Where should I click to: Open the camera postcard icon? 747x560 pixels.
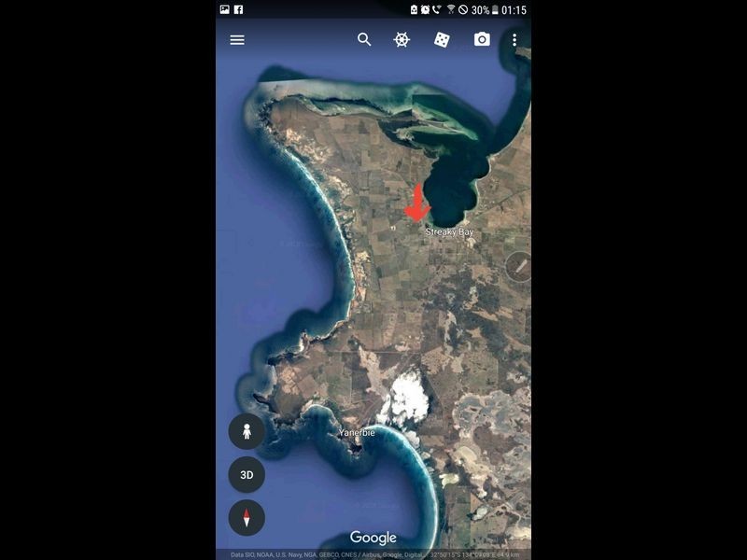[482, 39]
